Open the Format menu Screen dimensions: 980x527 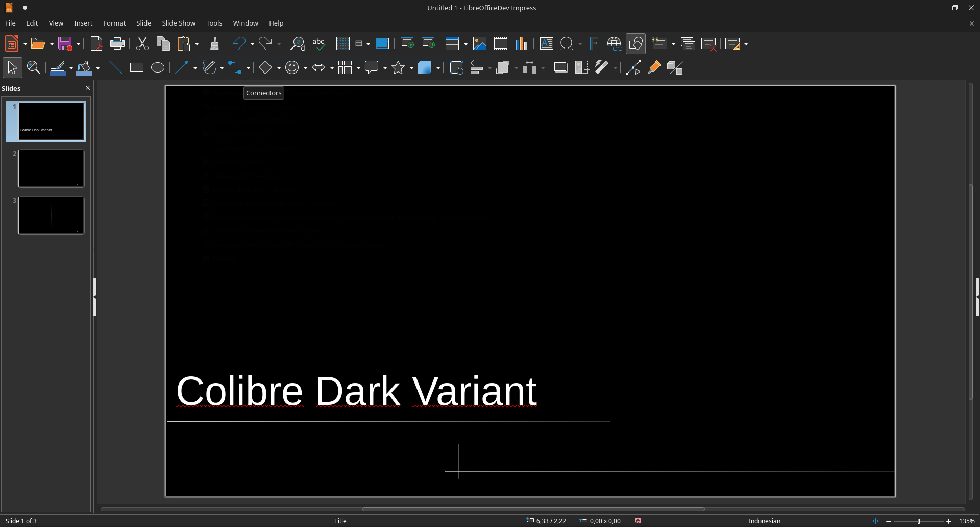pyautogui.click(x=114, y=23)
